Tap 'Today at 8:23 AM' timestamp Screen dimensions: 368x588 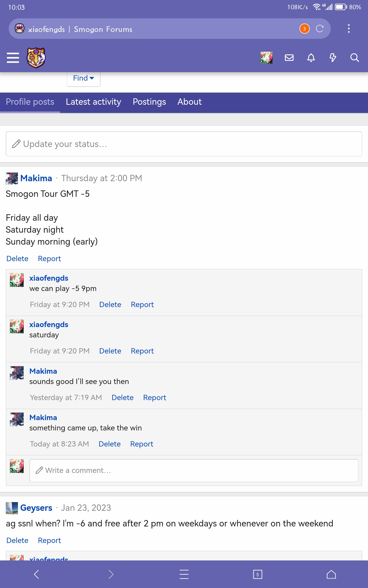(x=59, y=444)
